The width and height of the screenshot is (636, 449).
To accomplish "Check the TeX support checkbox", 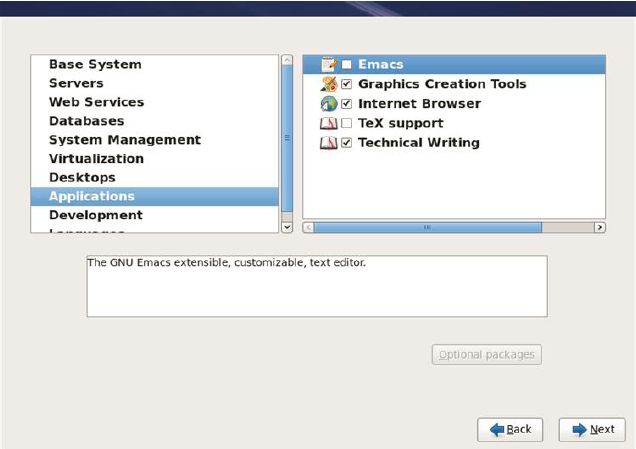I will point(346,123).
